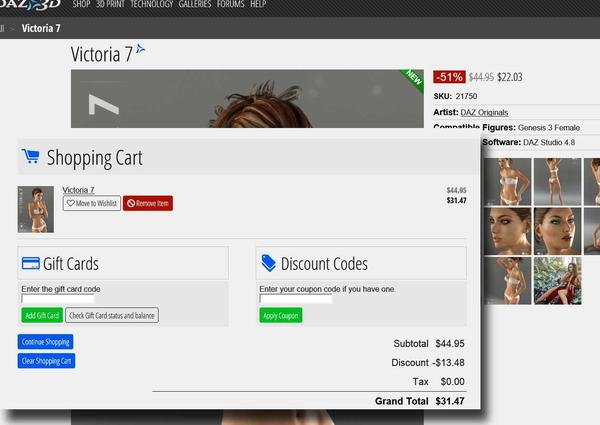Click the cart item price $31.47
The image size is (600, 425).
[457, 200]
